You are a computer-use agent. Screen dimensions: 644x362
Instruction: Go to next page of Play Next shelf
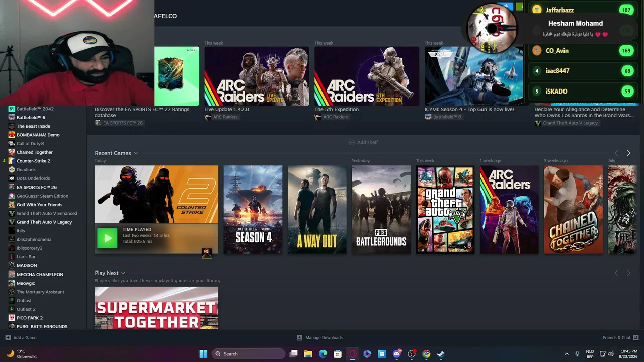coord(628,273)
